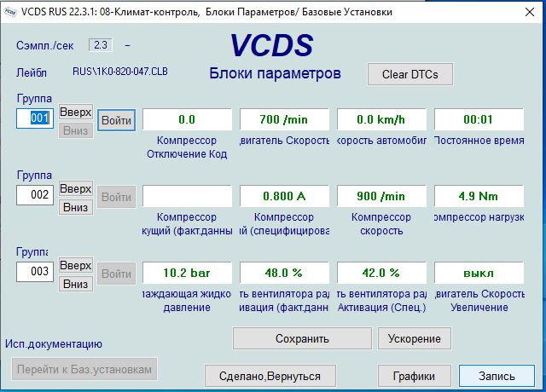
Task: Click the давление label under 10.2 bar
Action: [187, 308]
